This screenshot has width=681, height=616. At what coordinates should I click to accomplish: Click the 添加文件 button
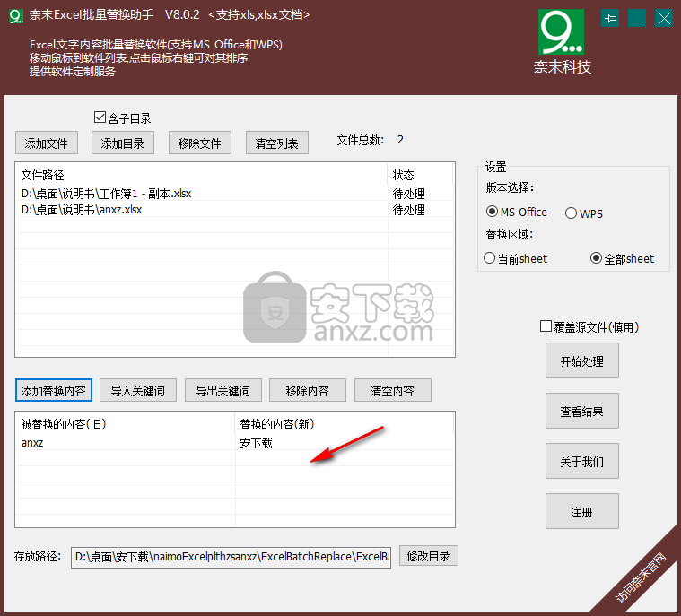47,143
